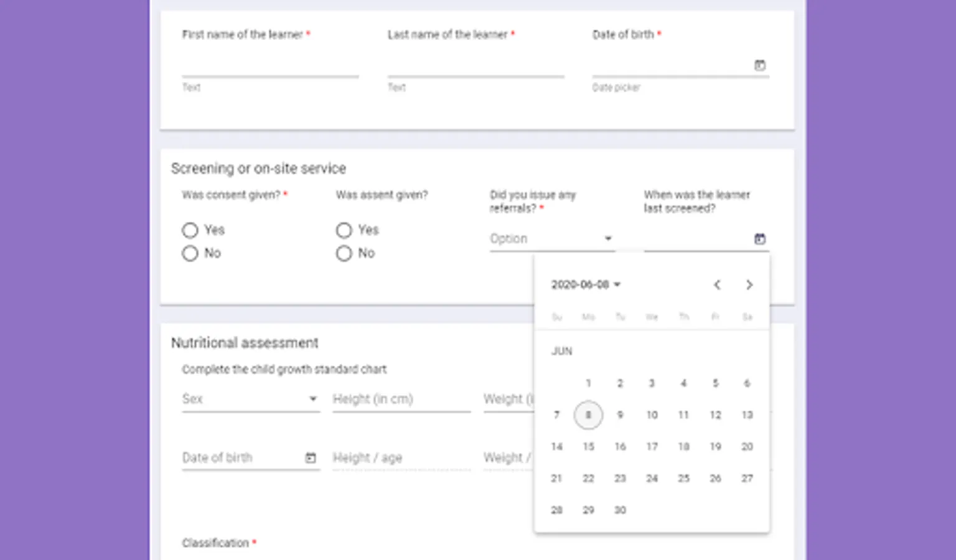The image size is (956, 560).
Task: Pick June 15 in the calendar
Action: (588, 447)
